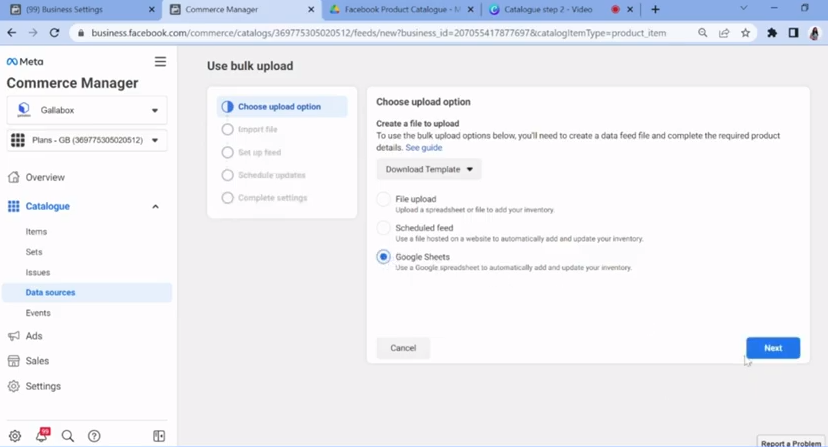Screen dimensions: 828x447
Task: Open the Settings gear in sidebar menu
Action: 14,386
